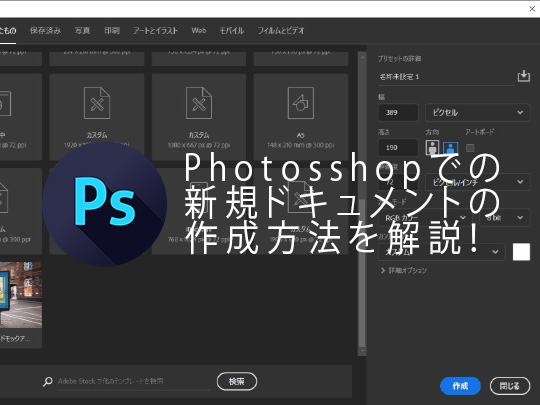The width and height of the screenshot is (540, 405).
Task: Select the カスタム 1920 preset card
Action: [97, 117]
